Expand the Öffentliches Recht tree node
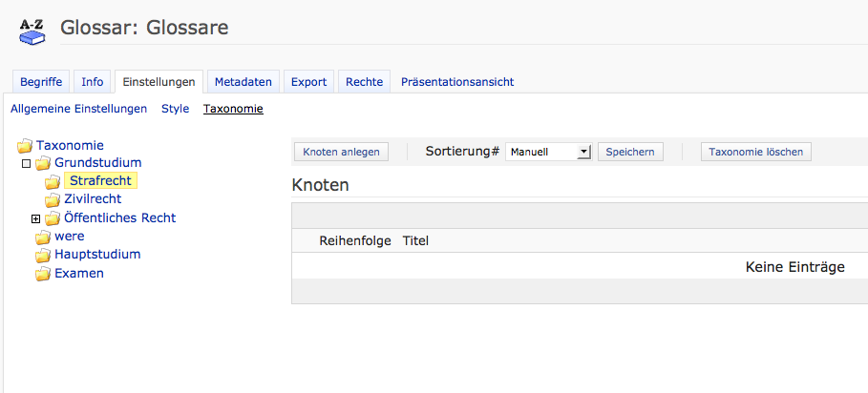The image size is (868, 393). 36,218
